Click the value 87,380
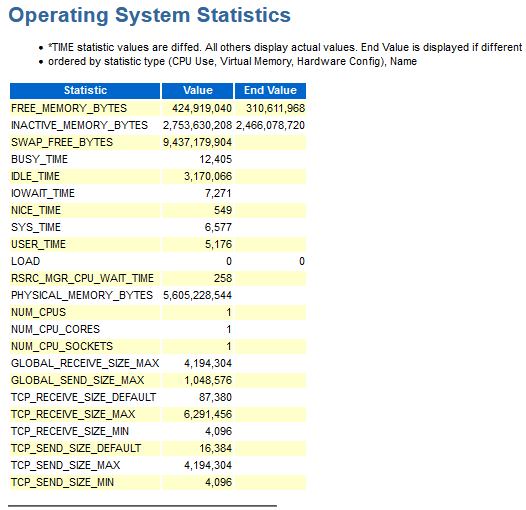 [x=215, y=397]
